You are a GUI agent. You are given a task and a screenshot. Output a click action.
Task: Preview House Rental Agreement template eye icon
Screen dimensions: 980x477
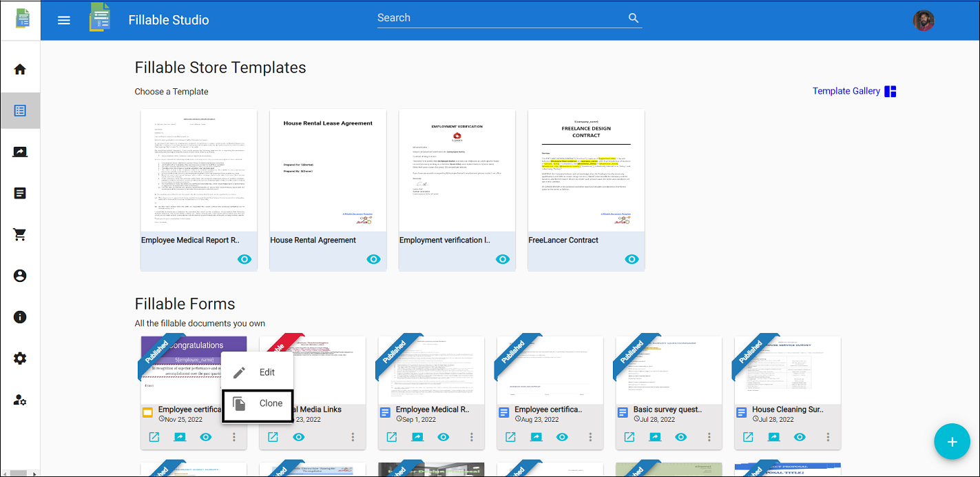(x=373, y=259)
